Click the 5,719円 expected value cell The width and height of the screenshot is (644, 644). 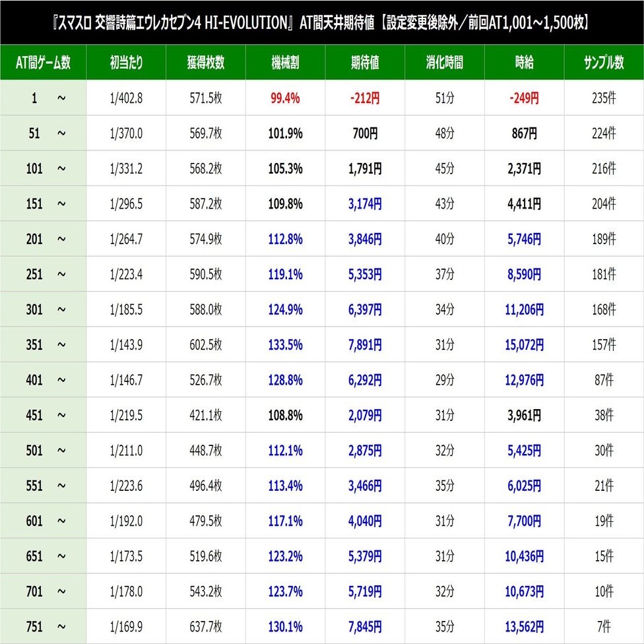coord(365,591)
